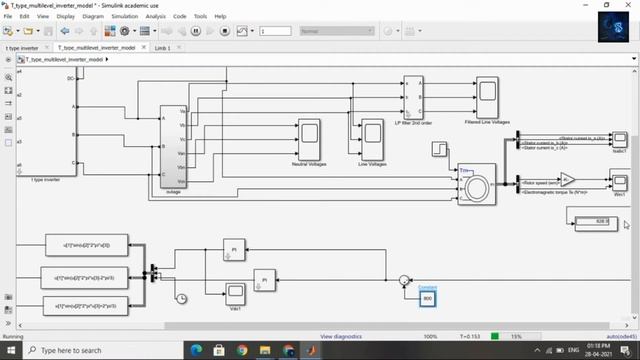Open the explorer bar dropdown at far right
The height and width of the screenshot is (360, 640).
634,59
